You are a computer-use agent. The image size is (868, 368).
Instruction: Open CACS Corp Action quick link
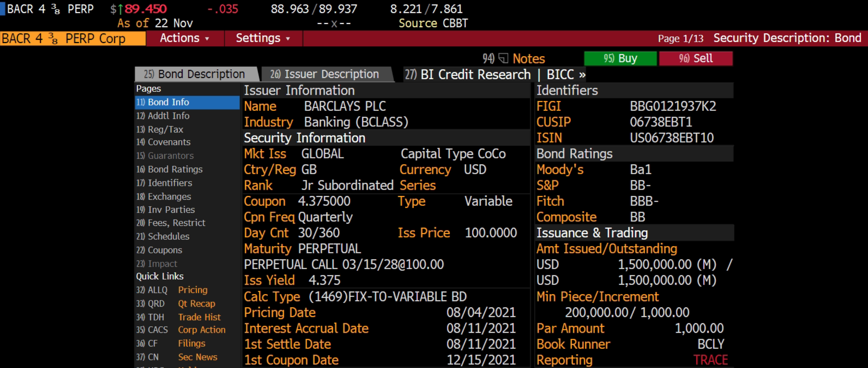[x=181, y=330]
